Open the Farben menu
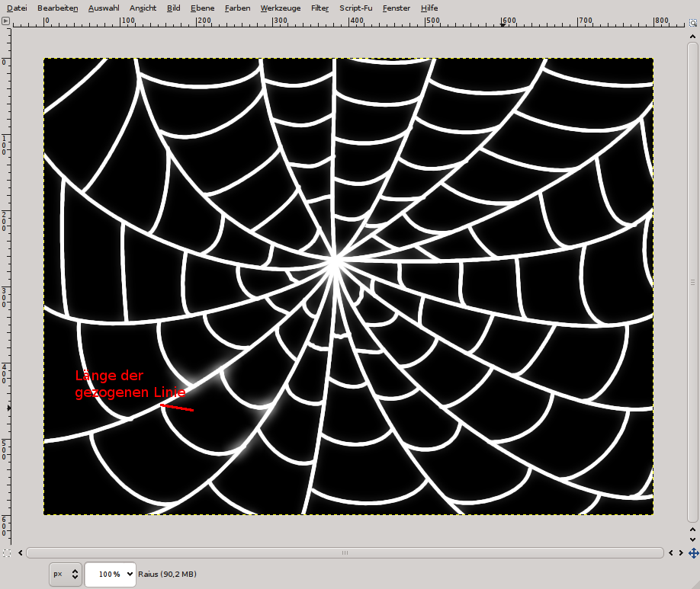This screenshot has height=589, width=700. point(237,8)
